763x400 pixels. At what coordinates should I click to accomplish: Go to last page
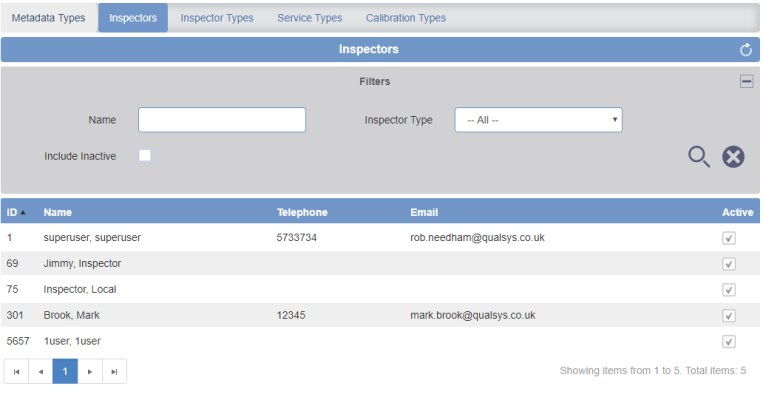(114, 372)
